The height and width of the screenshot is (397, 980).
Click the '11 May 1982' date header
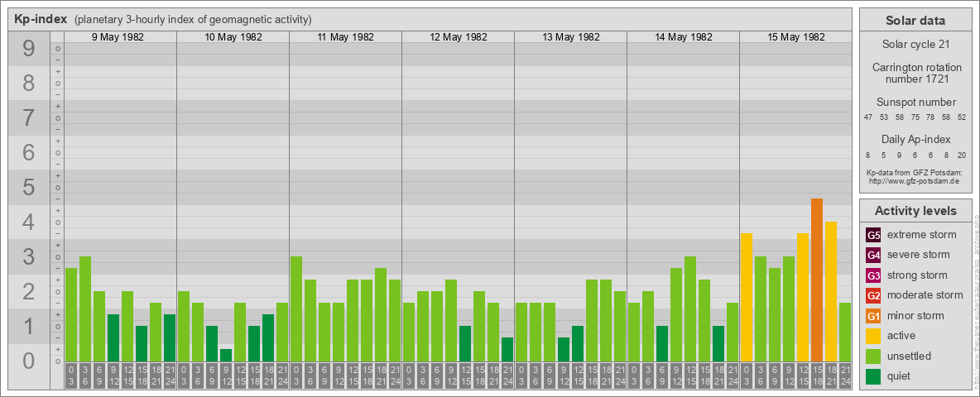(346, 37)
